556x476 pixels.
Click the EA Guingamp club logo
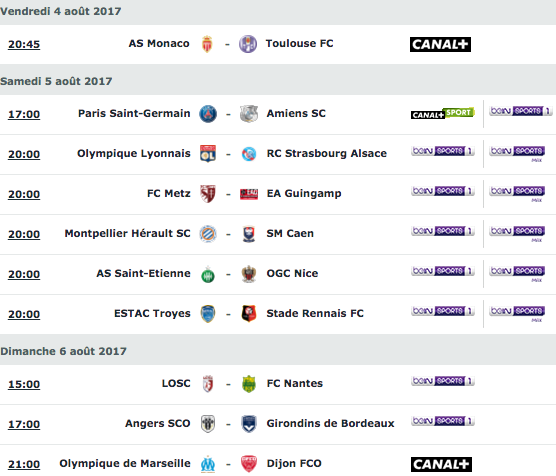[x=249, y=194]
